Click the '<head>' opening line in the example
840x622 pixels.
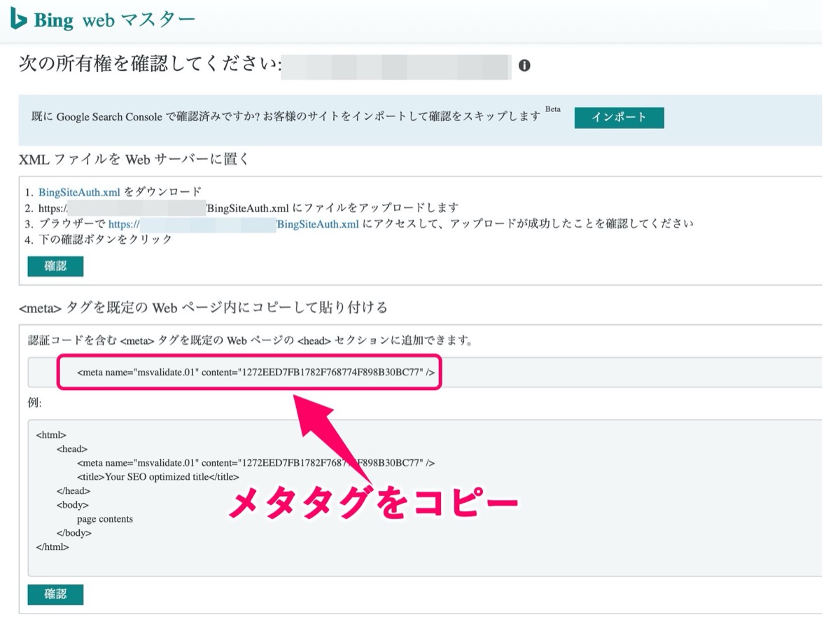click(x=72, y=449)
